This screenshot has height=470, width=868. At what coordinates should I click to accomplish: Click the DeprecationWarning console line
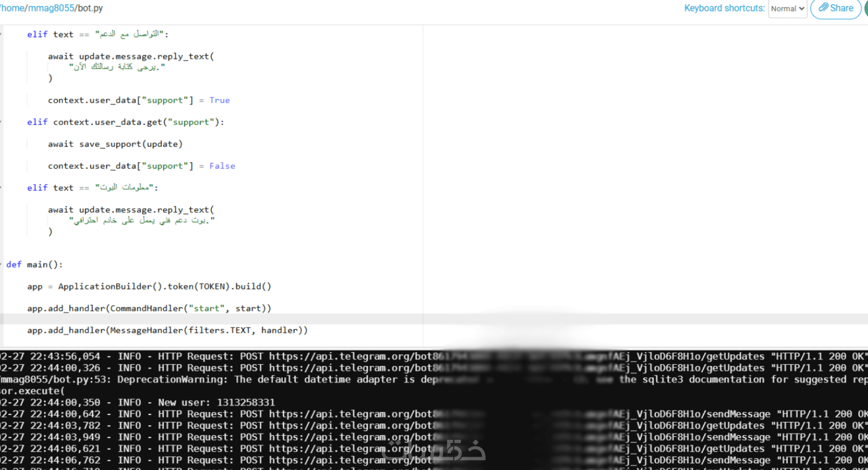pyautogui.click(x=434, y=379)
